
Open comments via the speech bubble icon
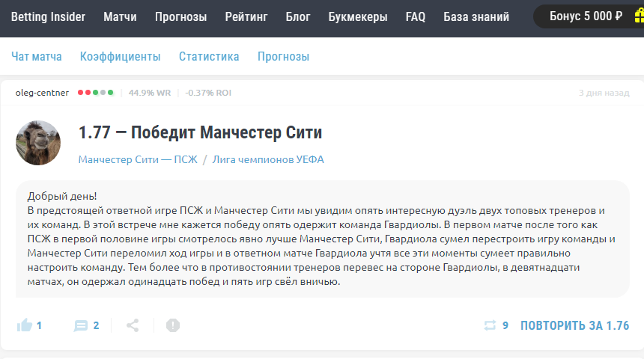coord(81,326)
